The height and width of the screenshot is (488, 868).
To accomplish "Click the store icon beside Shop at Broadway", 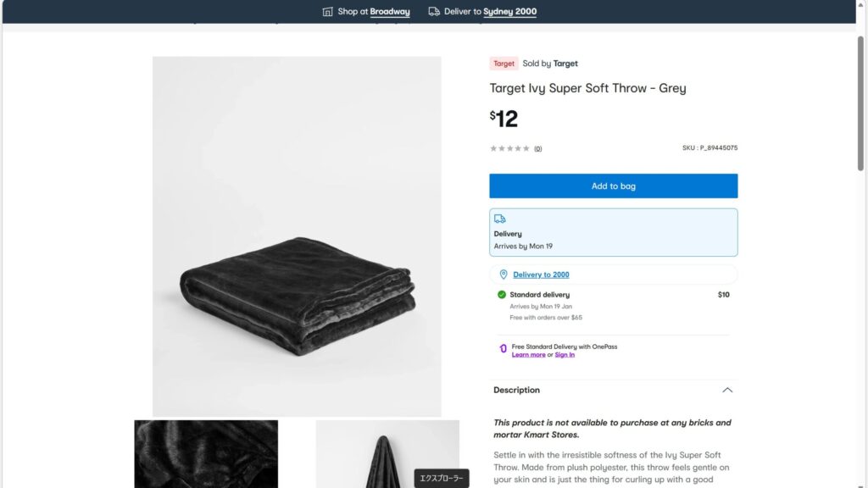I will point(328,12).
